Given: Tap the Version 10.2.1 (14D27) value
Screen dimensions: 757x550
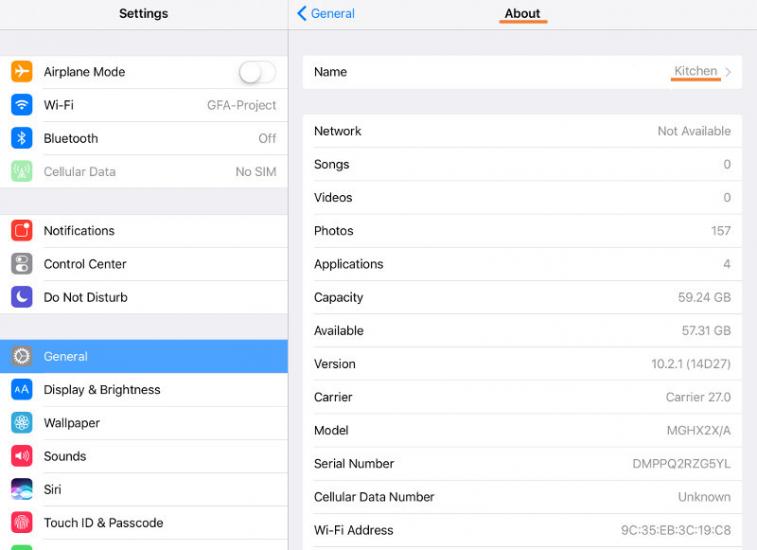Looking at the screenshot, I should pyautogui.click(x=691, y=364).
